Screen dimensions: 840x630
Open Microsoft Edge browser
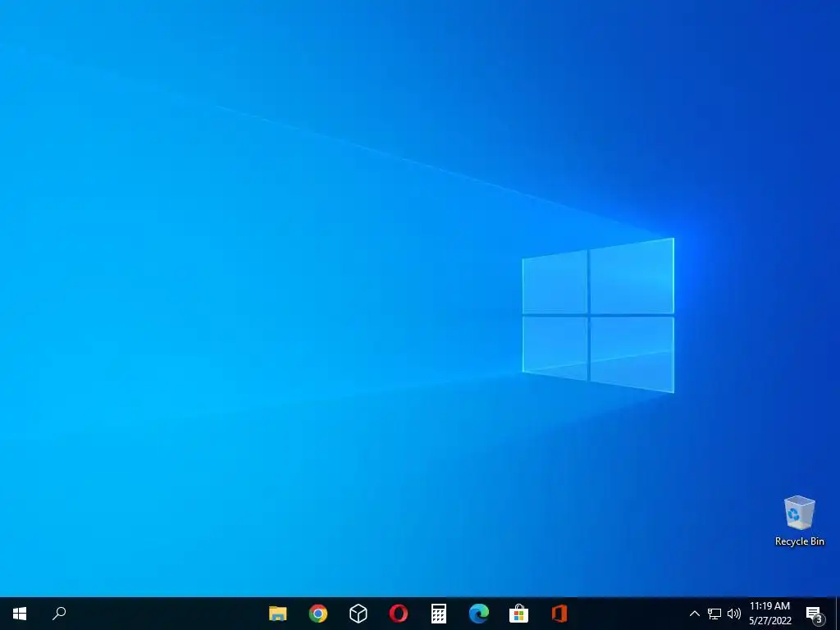[x=479, y=614]
